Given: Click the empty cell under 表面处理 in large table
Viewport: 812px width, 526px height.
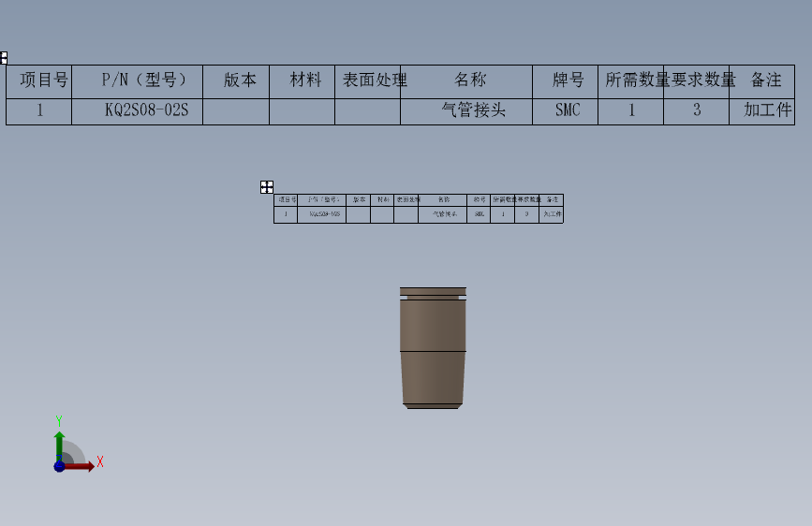Looking at the screenshot, I should 368,111.
